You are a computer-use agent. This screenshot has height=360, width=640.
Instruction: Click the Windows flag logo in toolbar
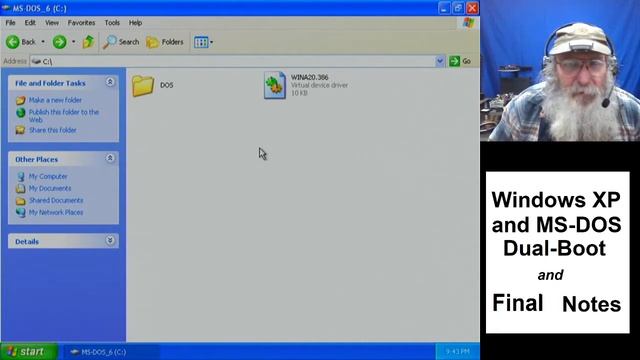click(469, 23)
